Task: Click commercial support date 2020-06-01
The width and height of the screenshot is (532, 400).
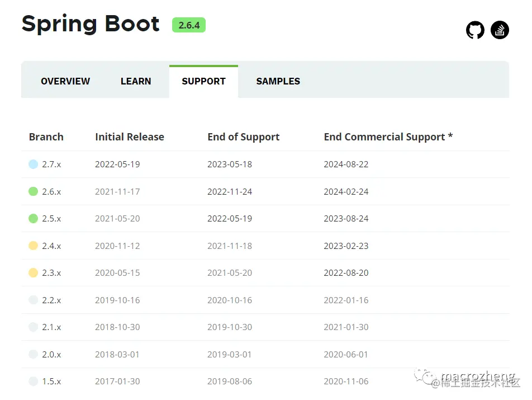Action: click(x=346, y=355)
